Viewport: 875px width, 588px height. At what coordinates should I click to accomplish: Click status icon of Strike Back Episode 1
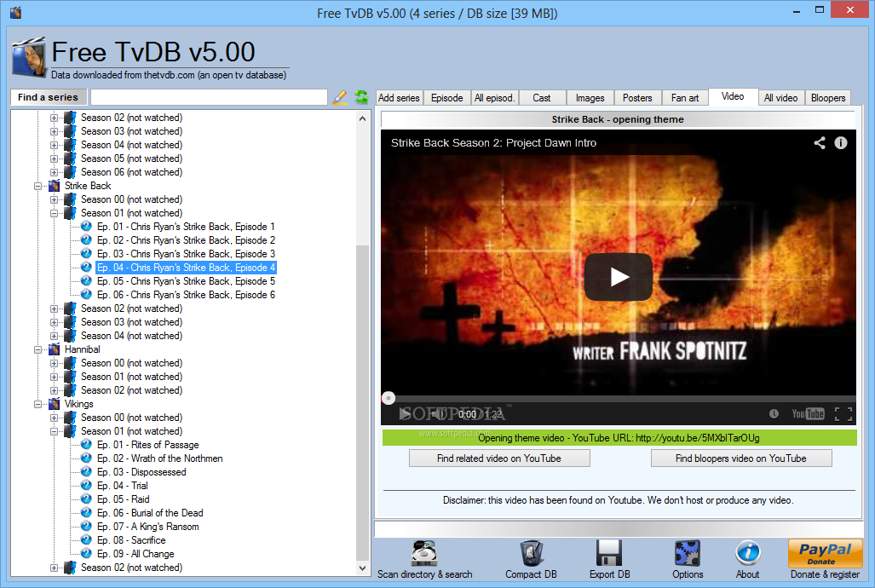point(86,226)
